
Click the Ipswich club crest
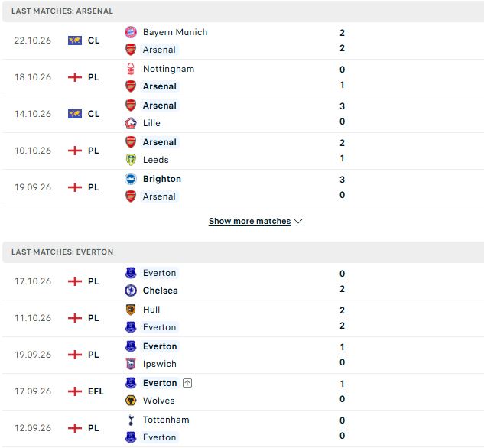click(x=131, y=364)
